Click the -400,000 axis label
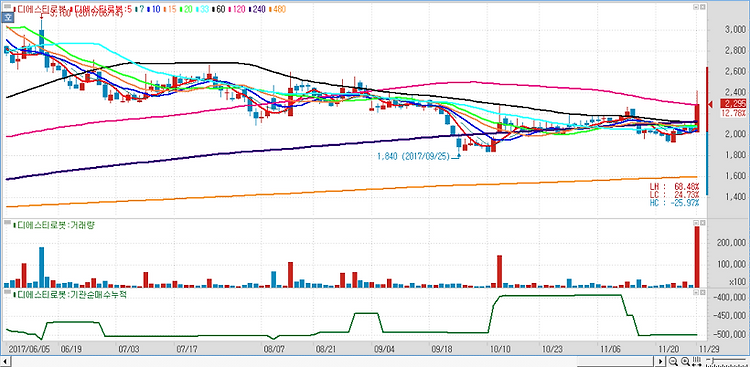The width and height of the screenshot is (750, 367). coord(730,298)
